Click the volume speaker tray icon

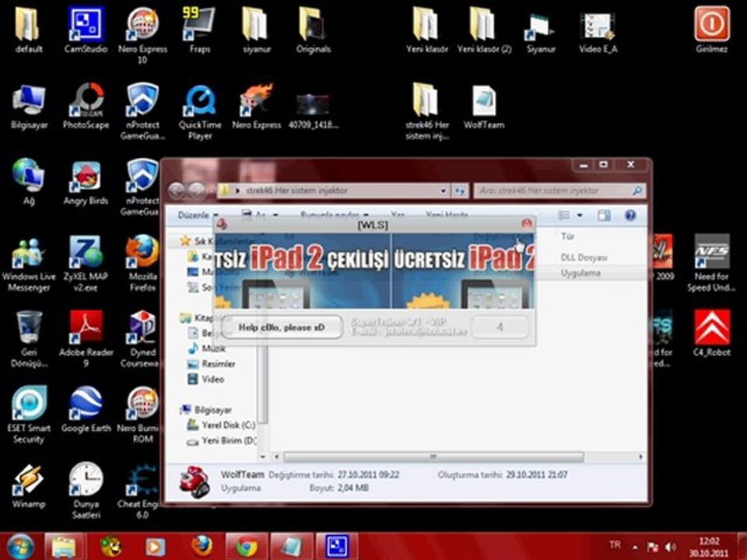point(670,547)
